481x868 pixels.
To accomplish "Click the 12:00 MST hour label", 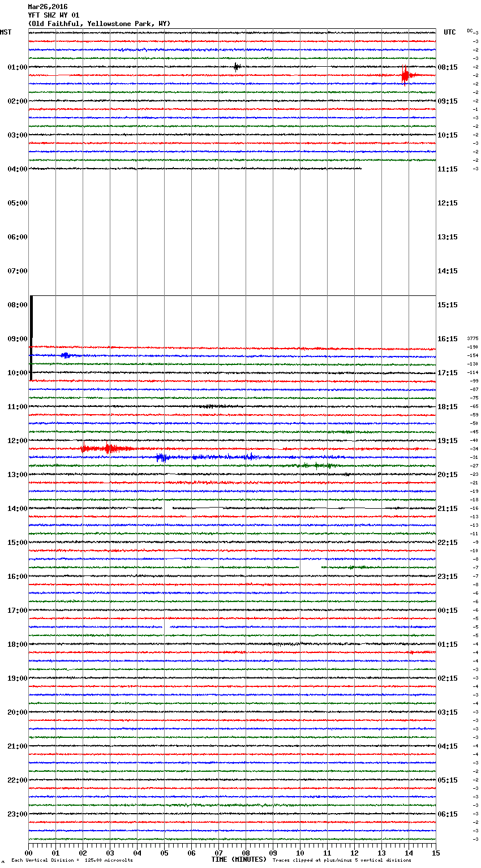I will (x=18, y=441).
